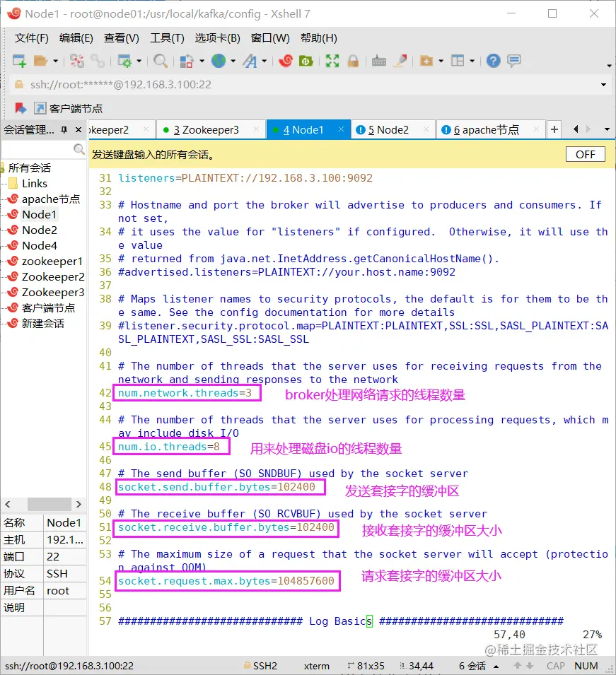Open the tab list dropdown arrow
Screen dimensions: 616x675
[x=607, y=129]
